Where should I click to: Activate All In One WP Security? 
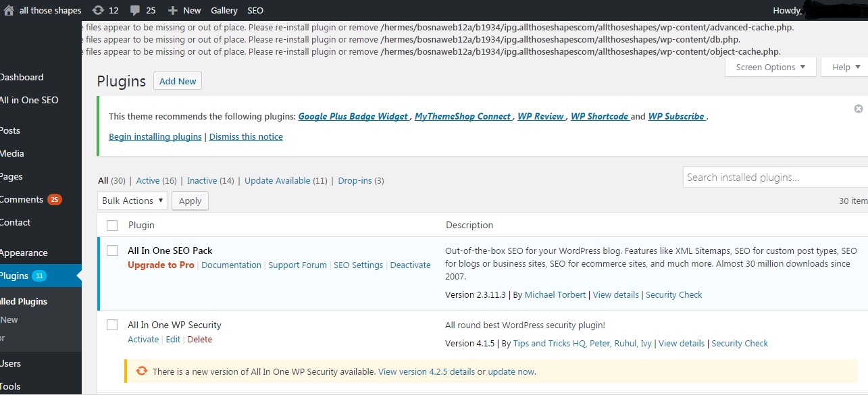pyautogui.click(x=143, y=339)
